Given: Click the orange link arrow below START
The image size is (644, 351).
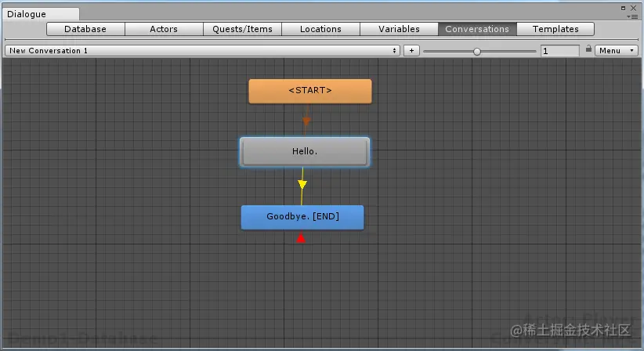Looking at the screenshot, I should pos(306,121).
